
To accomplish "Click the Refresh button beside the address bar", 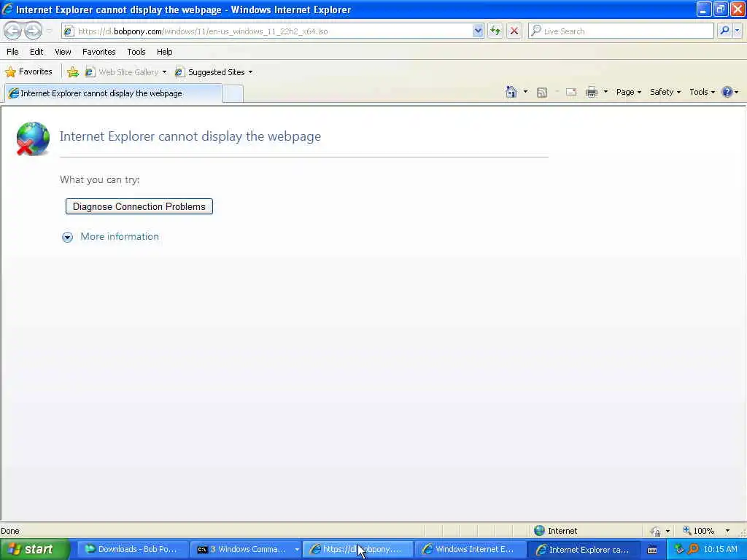I will pyautogui.click(x=495, y=31).
